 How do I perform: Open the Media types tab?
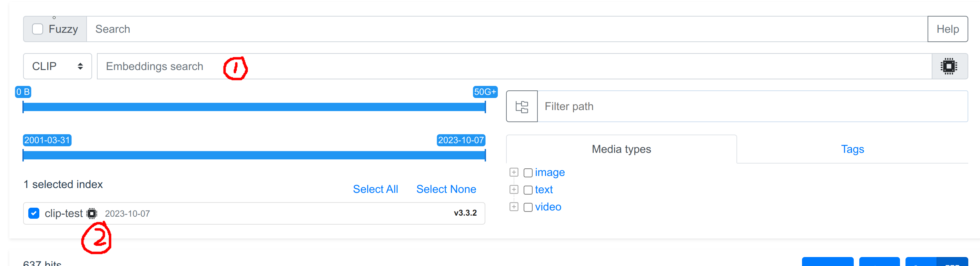621,149
